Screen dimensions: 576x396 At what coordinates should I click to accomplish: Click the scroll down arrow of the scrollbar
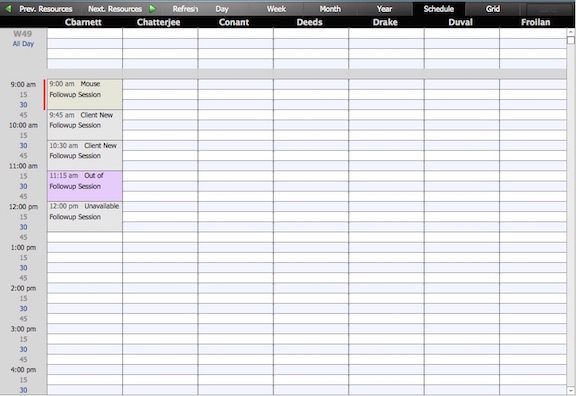pyautogui.click(x=571, y=390)
